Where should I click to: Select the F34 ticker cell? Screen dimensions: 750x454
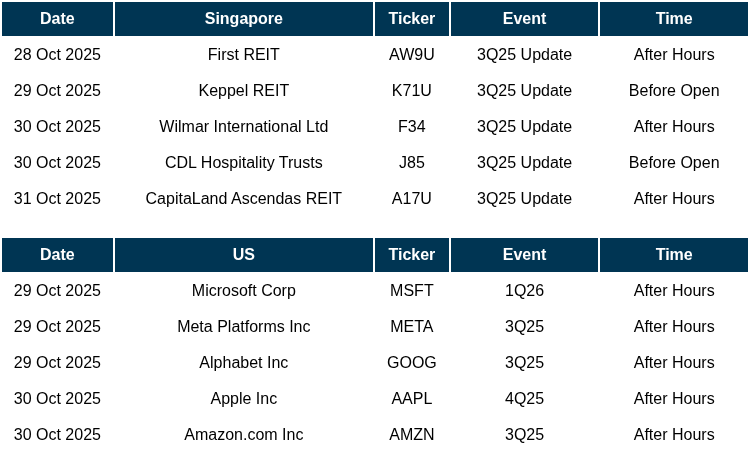[412, 127]
